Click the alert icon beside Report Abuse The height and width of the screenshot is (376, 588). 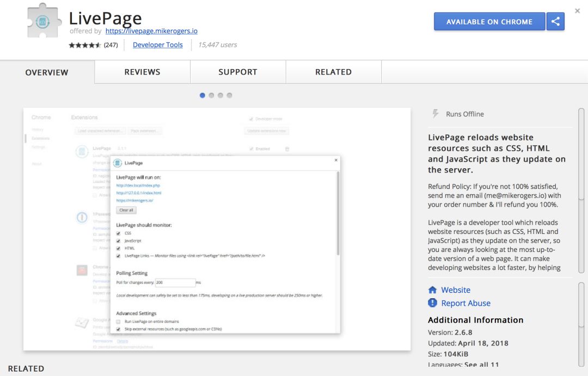(x=432, y=303)
